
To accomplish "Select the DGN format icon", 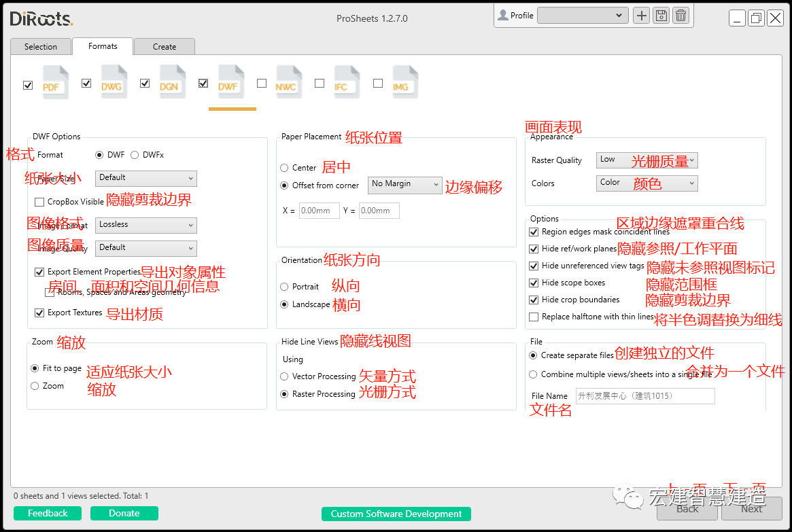I will (172, 82).
